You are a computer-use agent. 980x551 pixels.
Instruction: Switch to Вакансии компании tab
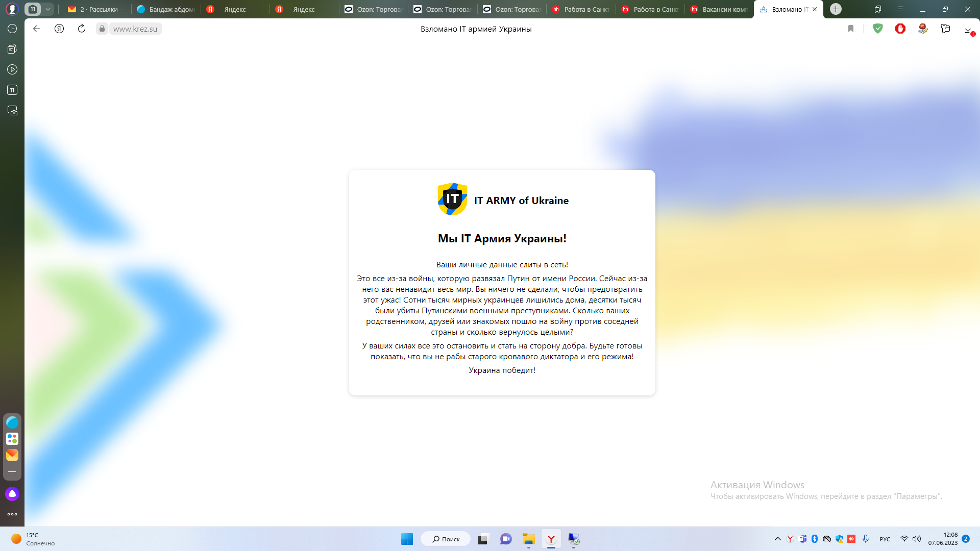coord(720,9)
